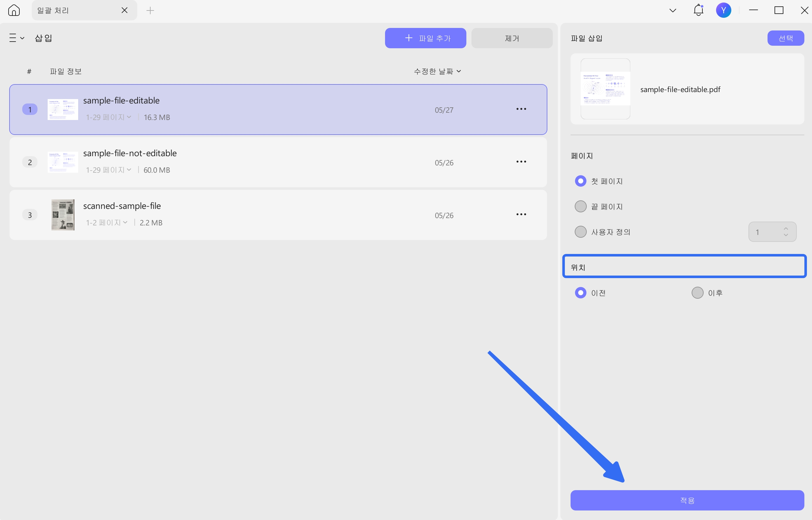Open a new tab with plus icon

click(x=150, y=10)
